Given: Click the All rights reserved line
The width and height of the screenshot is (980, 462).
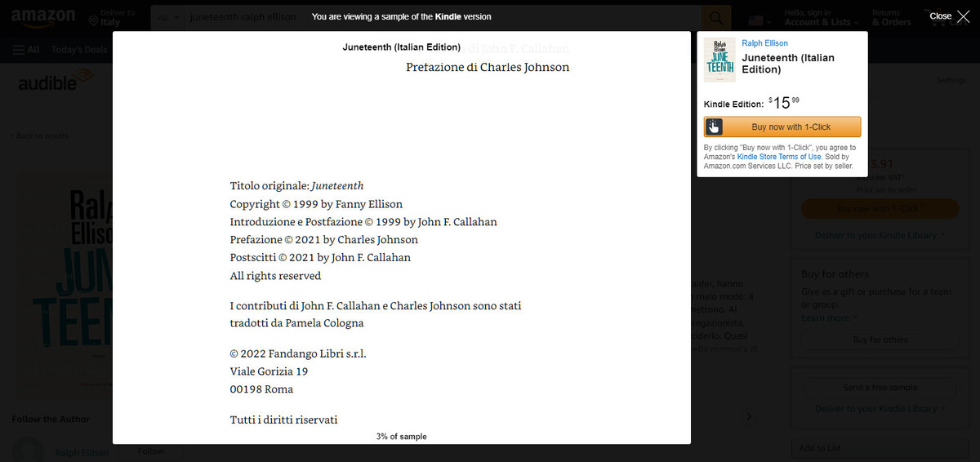Looking at the screenshot, I should (275, 276).
